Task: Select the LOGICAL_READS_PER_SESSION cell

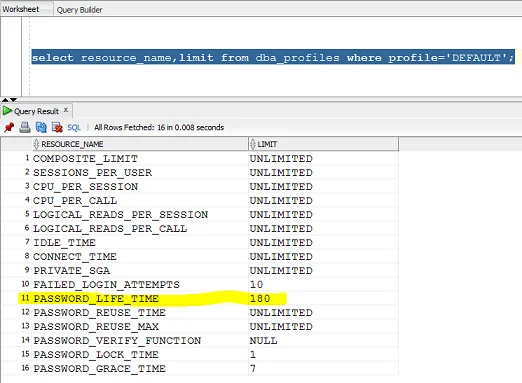Action: click(140, 215)
